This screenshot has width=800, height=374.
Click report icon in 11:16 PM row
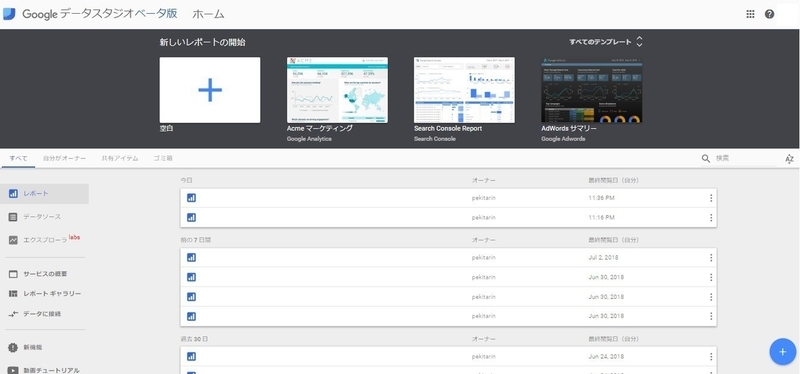pos(191,217)
